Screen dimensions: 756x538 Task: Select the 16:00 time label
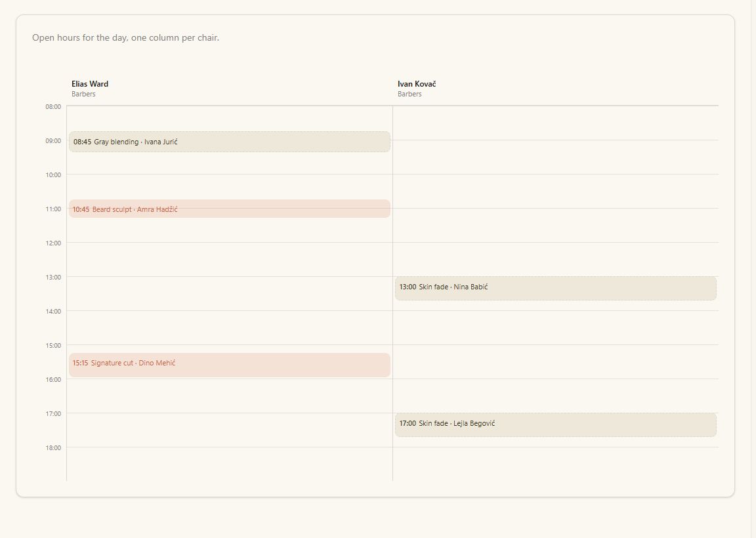tap(54, 379)
